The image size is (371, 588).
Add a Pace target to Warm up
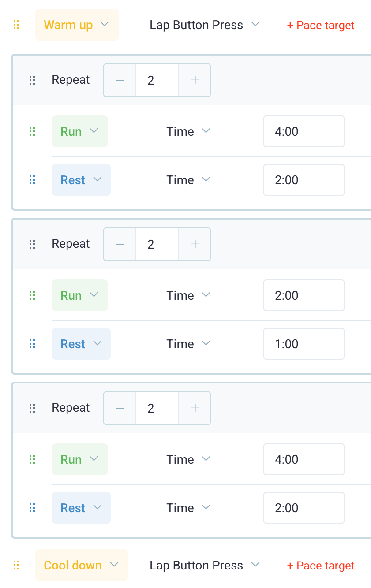click(x=321, y=25)
